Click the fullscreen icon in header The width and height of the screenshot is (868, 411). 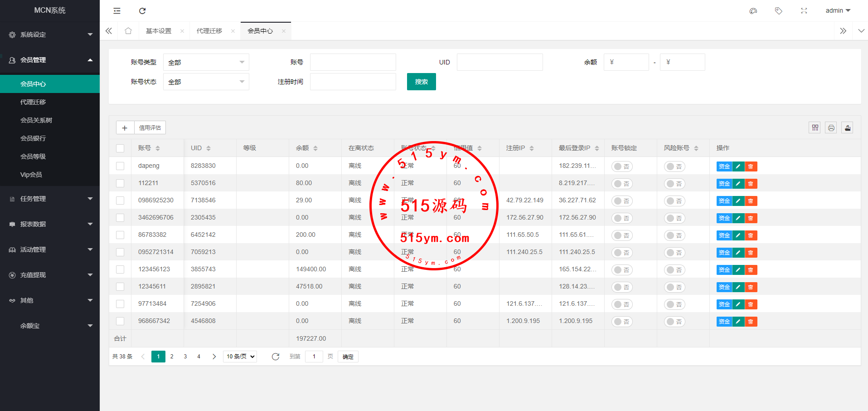[804, 11]
